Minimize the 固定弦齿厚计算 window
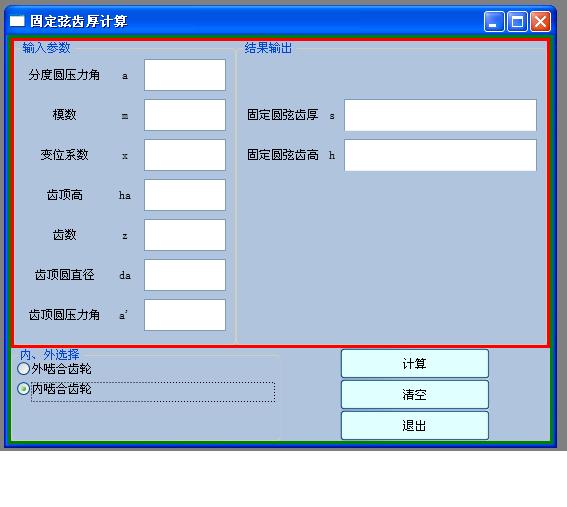 coord(494,21)
